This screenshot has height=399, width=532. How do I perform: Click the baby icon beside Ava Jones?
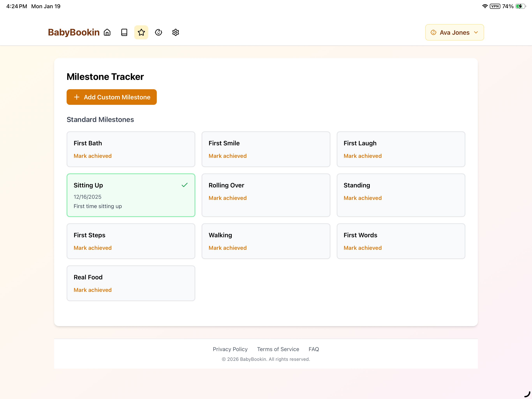[x=433, y=32]
